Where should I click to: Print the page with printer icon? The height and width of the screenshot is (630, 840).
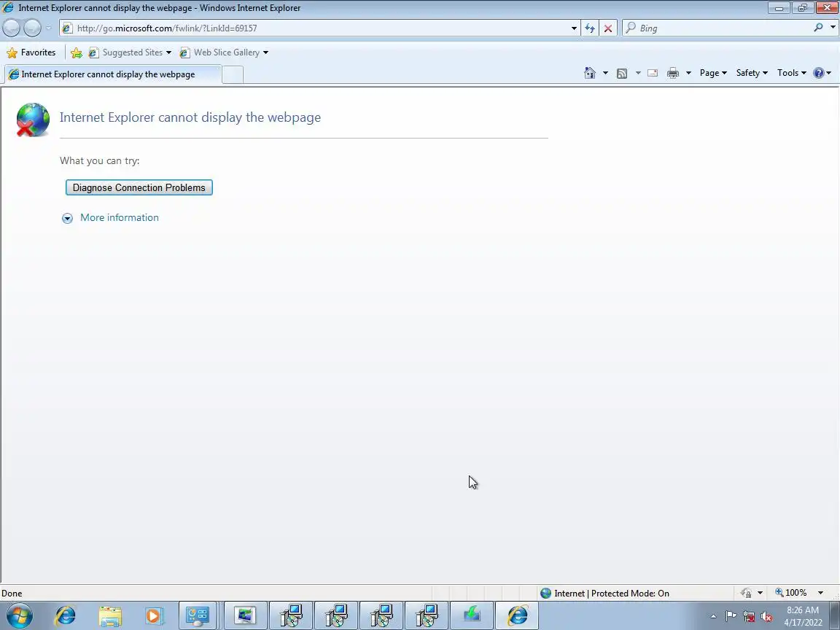coord(673,74)
